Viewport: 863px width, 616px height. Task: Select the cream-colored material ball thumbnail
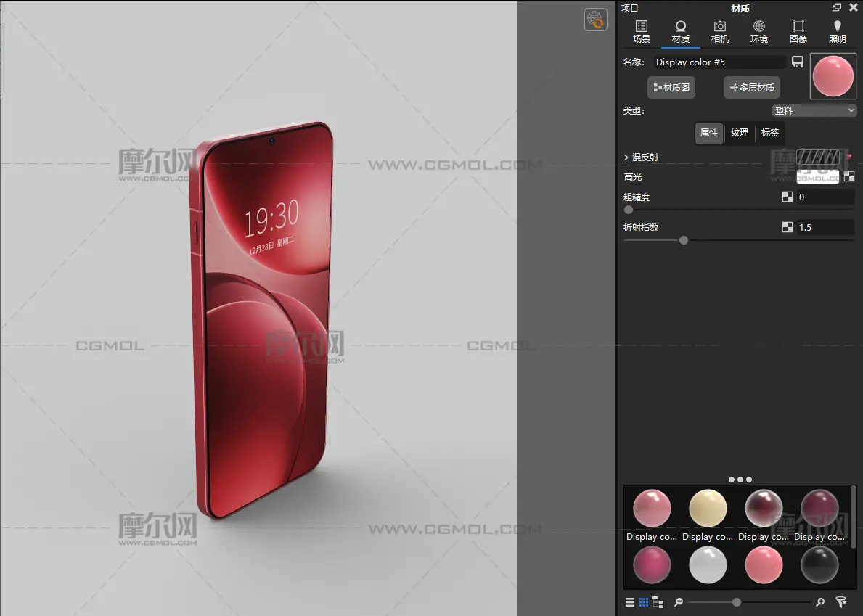708,508
